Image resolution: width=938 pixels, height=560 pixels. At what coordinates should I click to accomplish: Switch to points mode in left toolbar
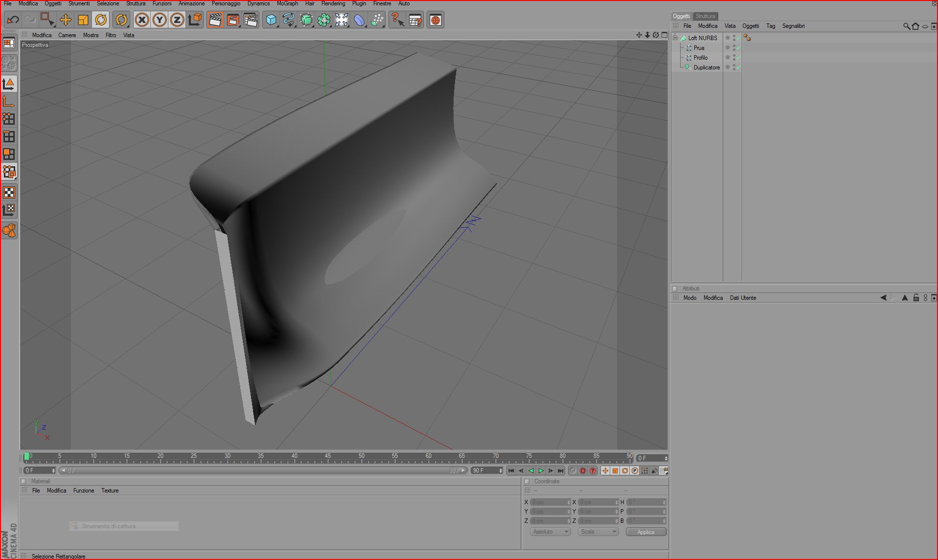tap(9, 119)
